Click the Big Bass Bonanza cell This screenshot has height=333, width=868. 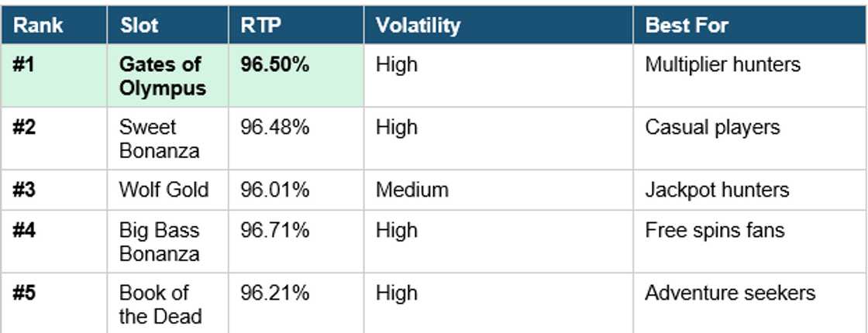[159, 242]
